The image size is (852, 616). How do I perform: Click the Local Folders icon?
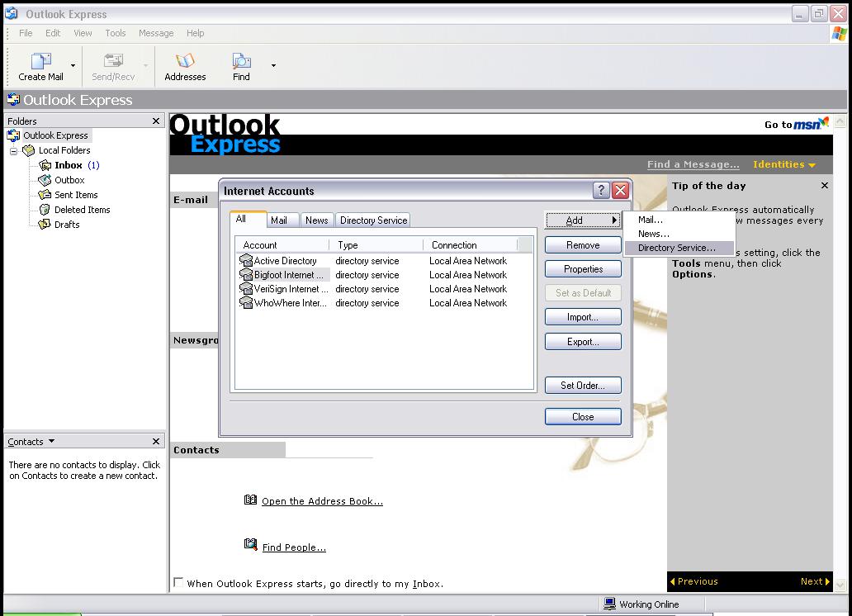click(29, 150)
